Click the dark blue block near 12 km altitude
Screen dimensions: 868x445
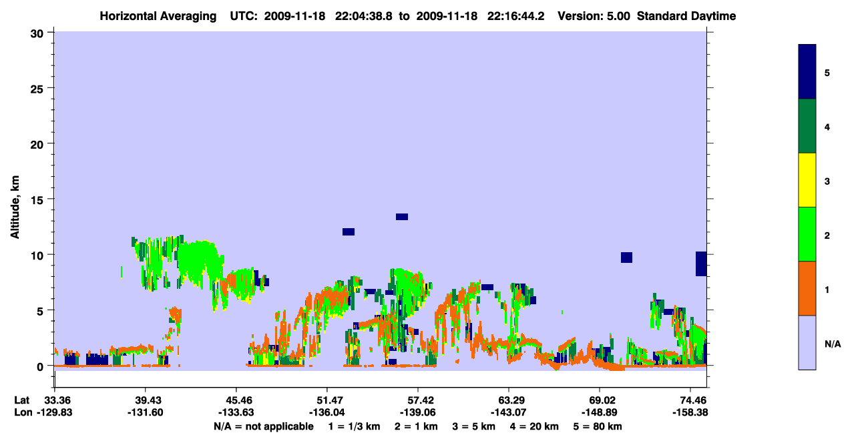349,232
